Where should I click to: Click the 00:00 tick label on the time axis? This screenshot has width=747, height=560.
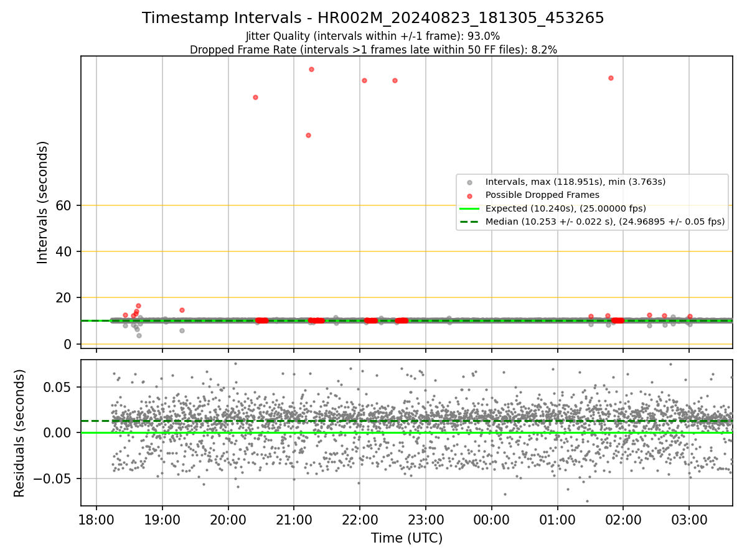492,521
